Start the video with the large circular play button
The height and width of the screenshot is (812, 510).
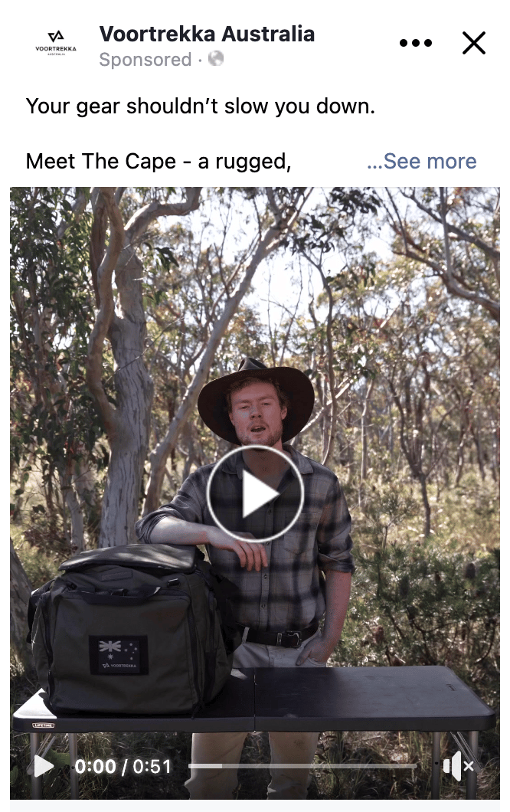click(x=255, y=493)
